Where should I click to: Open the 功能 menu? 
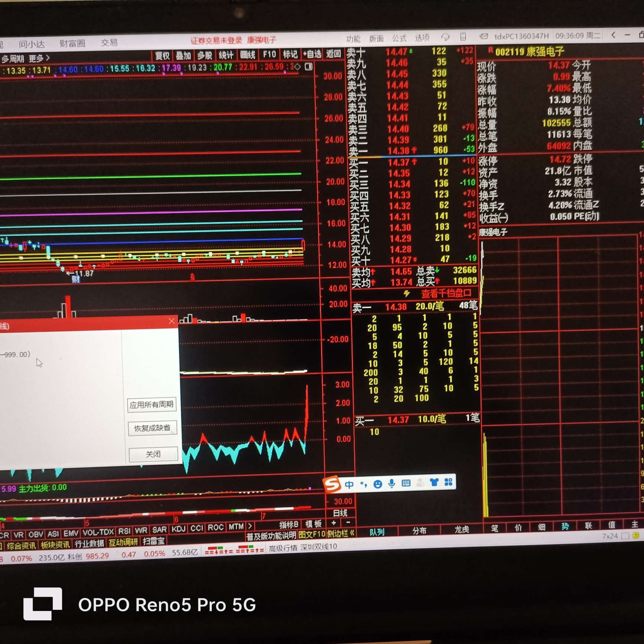[x=353, y=39]
